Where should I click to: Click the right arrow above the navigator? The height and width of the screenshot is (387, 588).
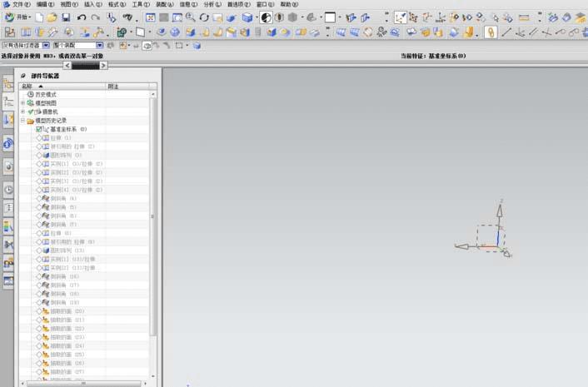[x=103, y=66]
